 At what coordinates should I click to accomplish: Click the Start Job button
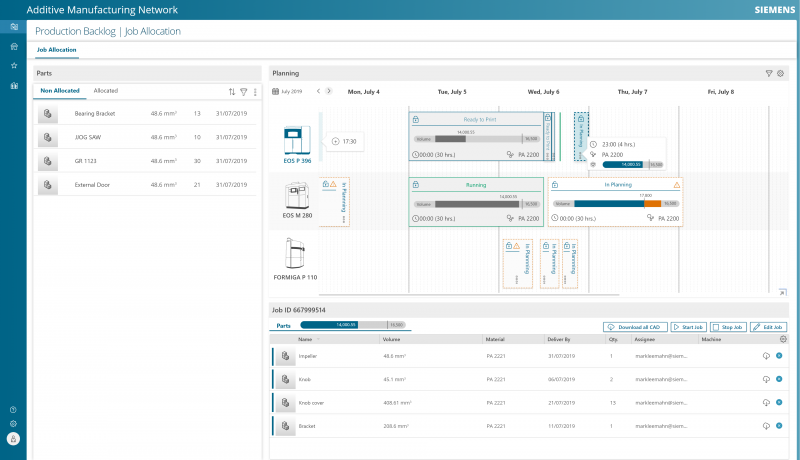click(x=688, y=327)
